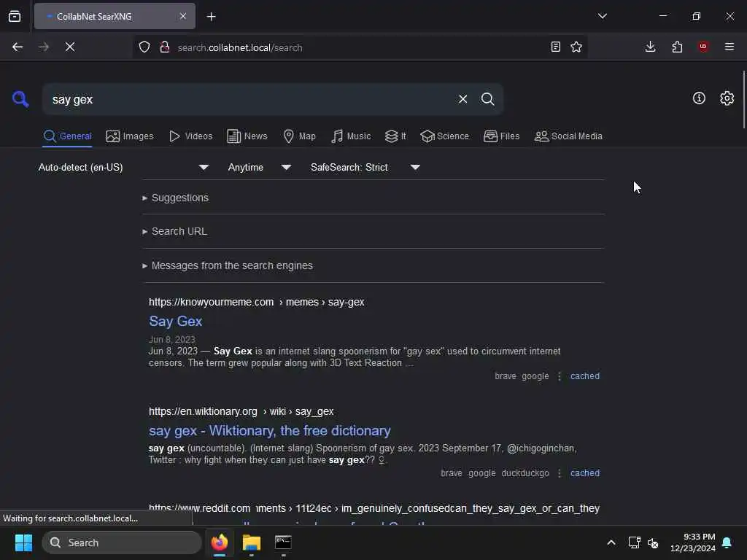
Task: List all tabs dropdown
Action: [x=602, y=16]
